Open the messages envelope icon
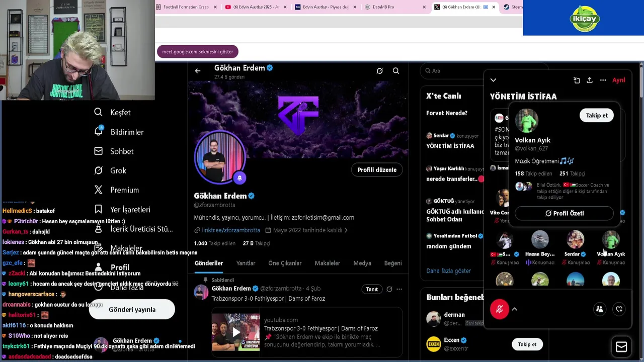 click(621, 347)
